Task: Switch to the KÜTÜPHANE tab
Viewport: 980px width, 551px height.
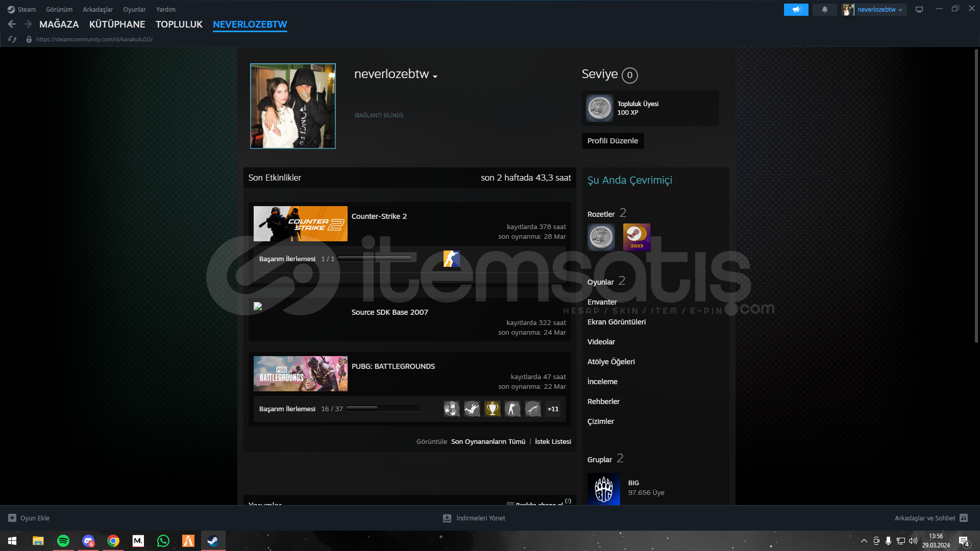Action: (117, 24)
